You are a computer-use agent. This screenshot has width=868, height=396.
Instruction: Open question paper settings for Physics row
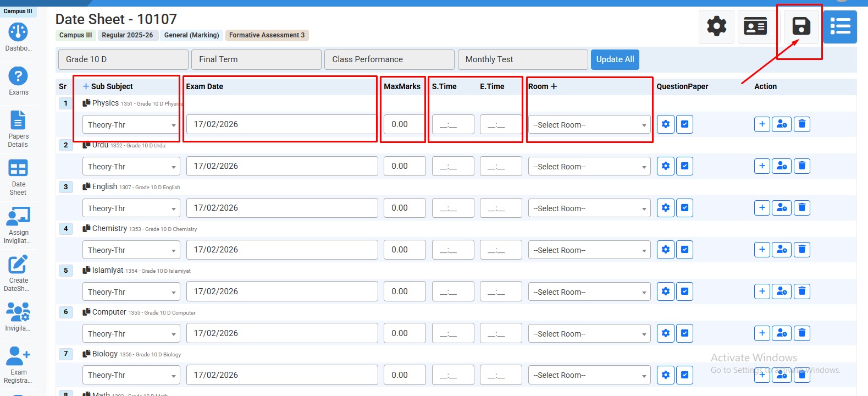pos(666,124)
